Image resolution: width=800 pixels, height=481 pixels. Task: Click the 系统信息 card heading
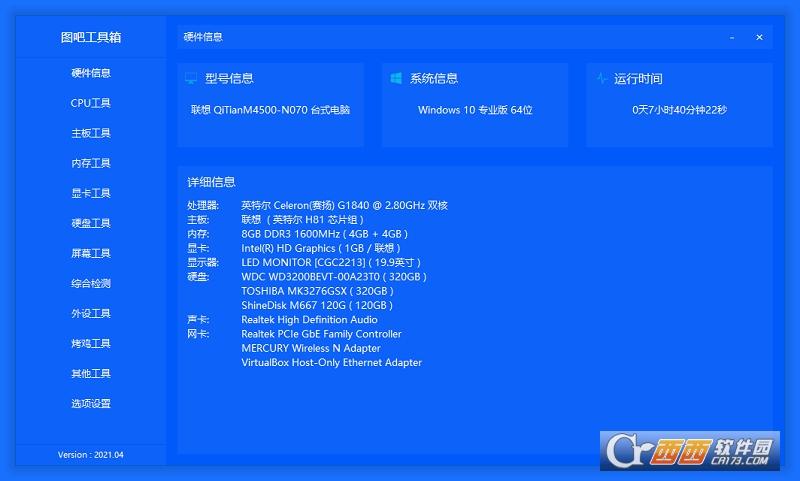[x=434, y=79]
